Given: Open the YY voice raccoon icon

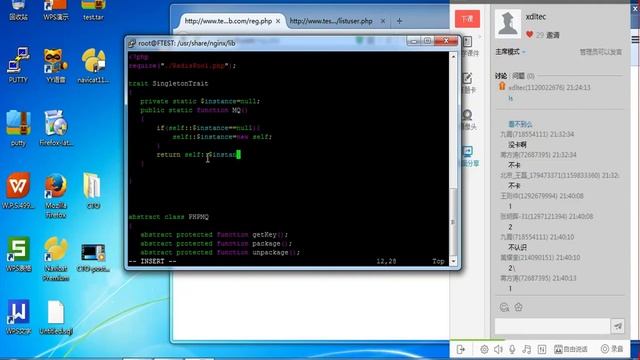Looking at the screenshot, I should pyautogui.click(x=56, y=65).
